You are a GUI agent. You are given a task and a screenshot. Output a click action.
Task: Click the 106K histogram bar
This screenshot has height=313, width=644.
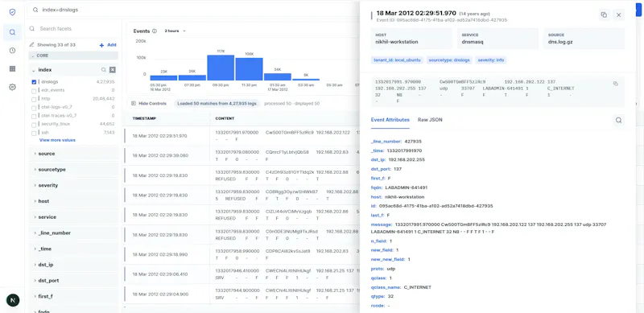[249, 69]
